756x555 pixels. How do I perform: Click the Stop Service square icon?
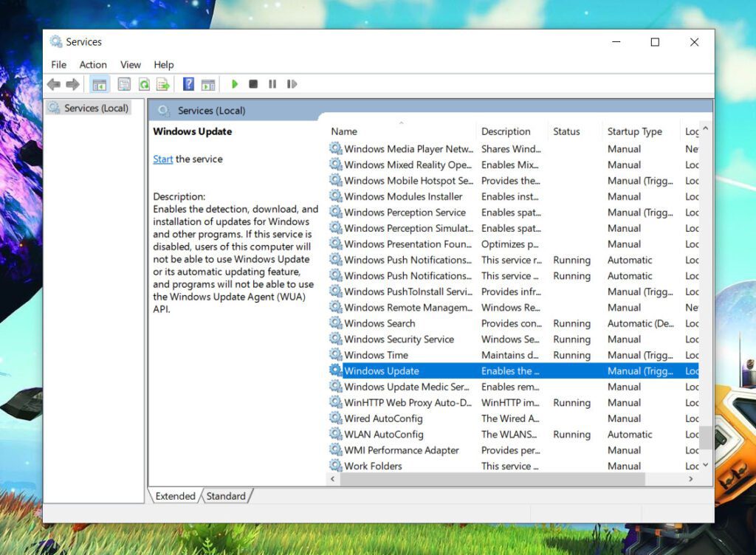253,84
